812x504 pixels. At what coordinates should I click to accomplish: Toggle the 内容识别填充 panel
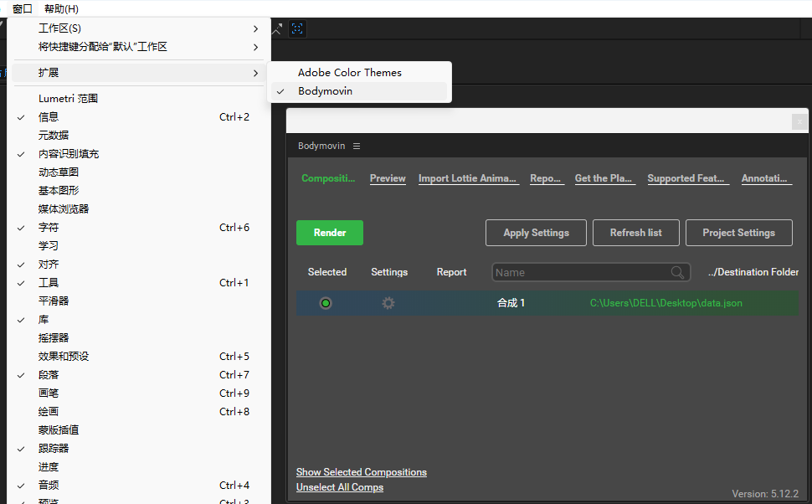point(139,154)
